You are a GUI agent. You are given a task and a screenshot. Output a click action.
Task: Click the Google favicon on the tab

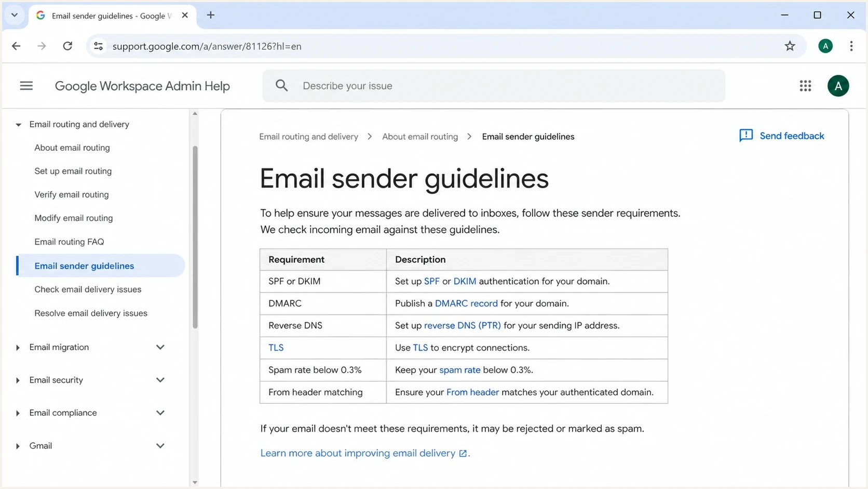[x=40, y=16]
